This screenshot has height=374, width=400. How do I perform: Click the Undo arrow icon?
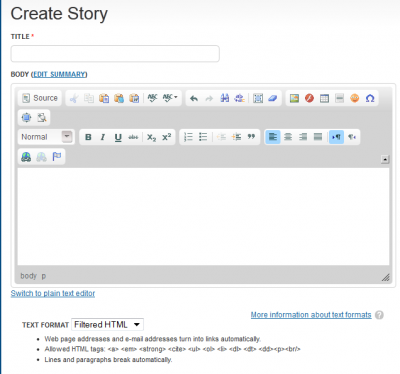tap(194, 98)
